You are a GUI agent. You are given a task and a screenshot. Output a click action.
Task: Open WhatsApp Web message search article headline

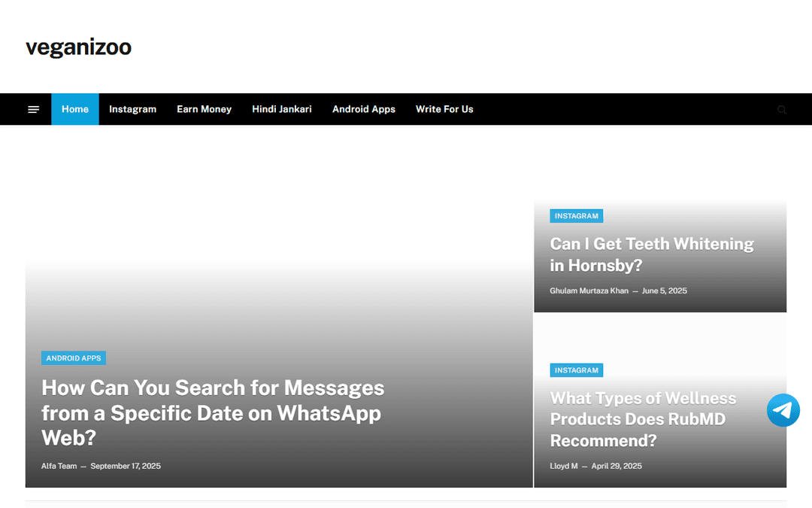pyautogui.click(x=213, y=412)
